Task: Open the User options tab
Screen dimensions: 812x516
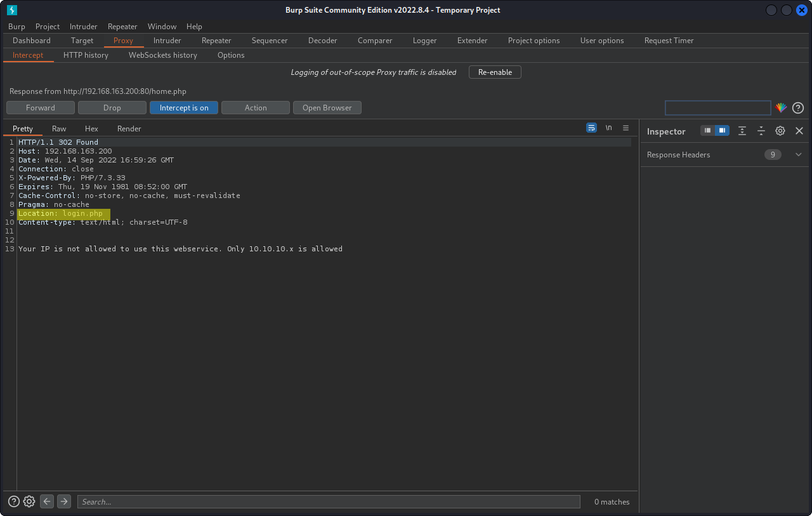Action: pos(602,41)
